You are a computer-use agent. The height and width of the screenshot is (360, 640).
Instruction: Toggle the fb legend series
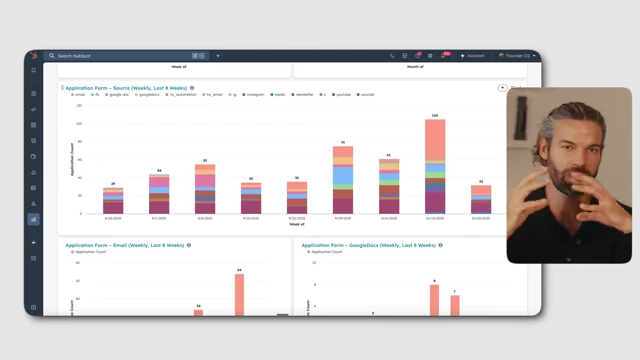[95, 95]
